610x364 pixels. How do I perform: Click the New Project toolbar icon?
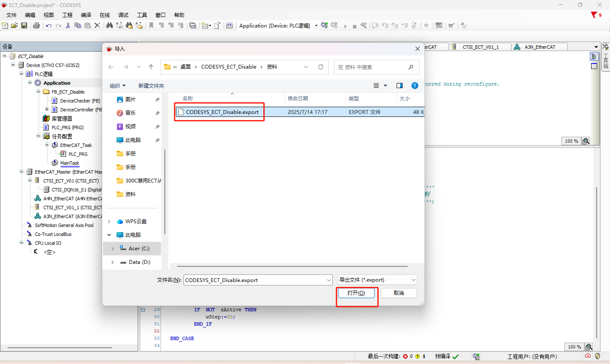tap(5, 25)
